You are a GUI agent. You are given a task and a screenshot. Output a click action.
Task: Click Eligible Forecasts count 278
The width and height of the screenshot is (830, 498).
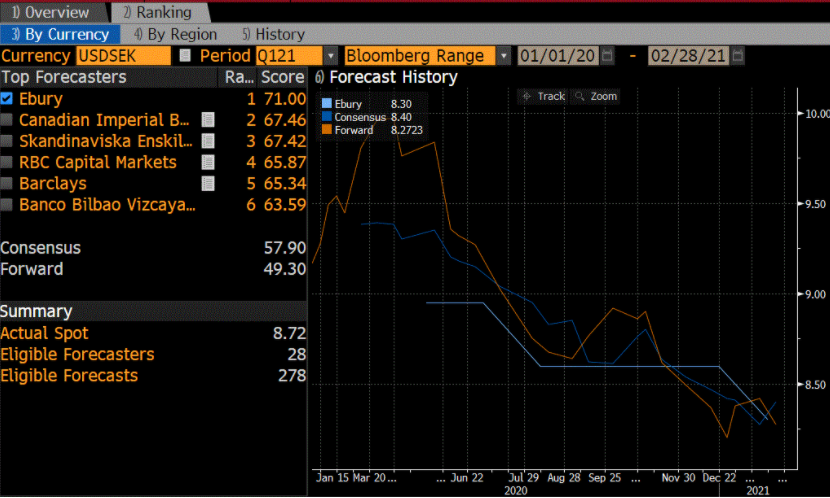pyautogui.click(x=292, y=375)
